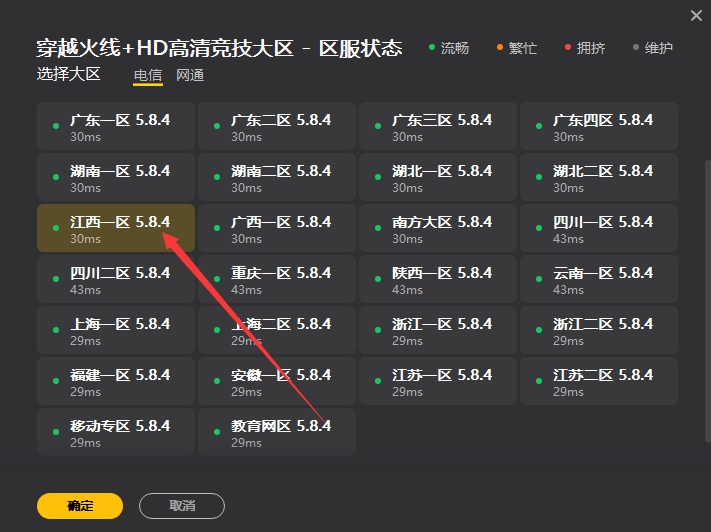Confirm selection with 确定 button
Viewport: 711px width, 532px height.
[x=80, y=506]
